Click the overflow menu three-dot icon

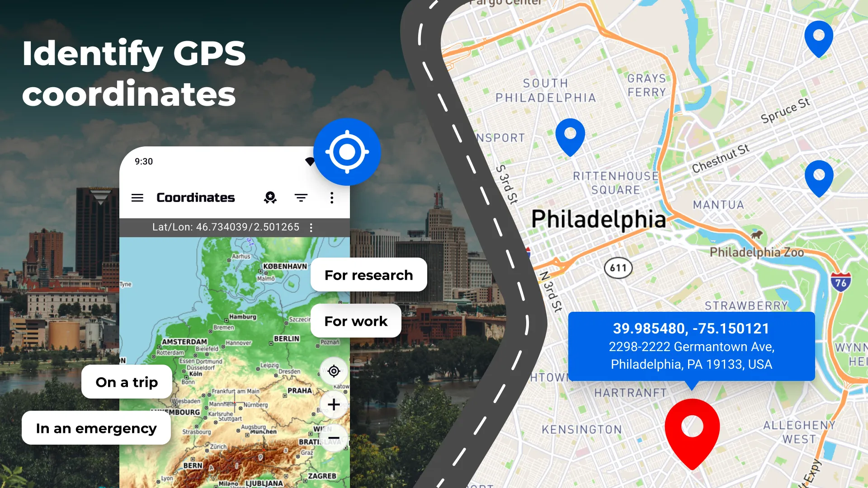tap(332, 197)
